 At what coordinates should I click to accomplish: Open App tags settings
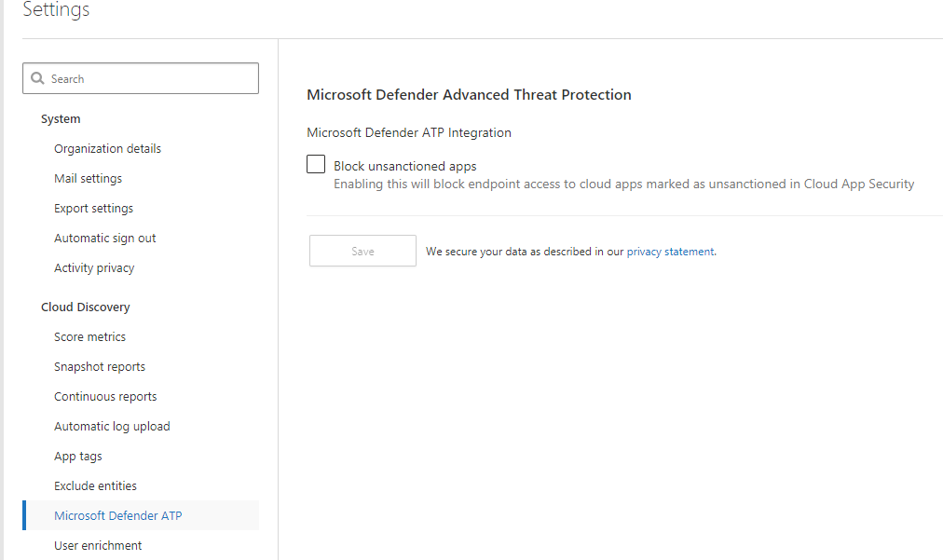click(x=78, y=457)
